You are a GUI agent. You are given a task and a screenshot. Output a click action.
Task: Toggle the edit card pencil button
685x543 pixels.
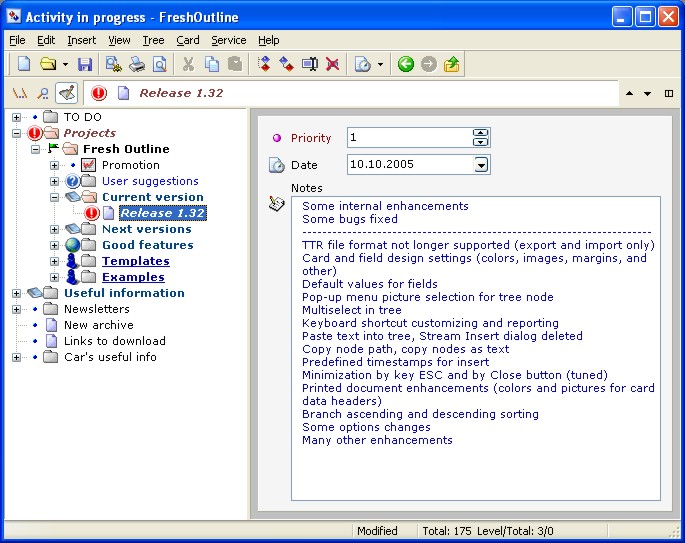(x=67, y=93)
